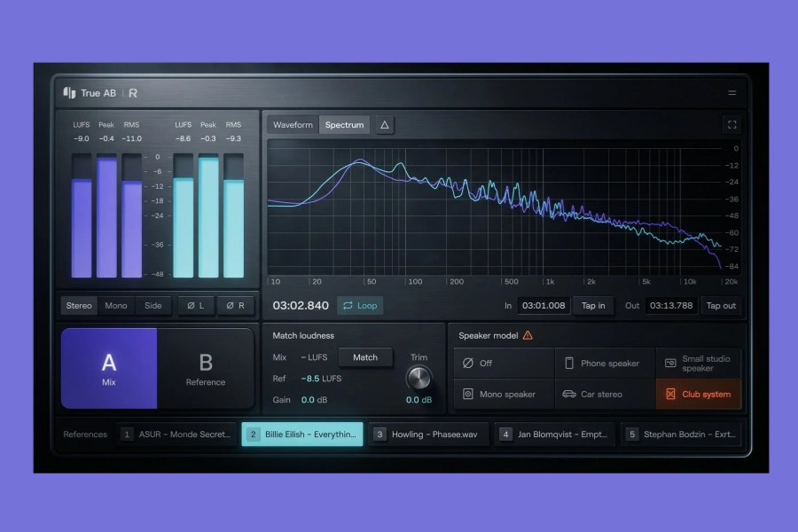
Task: Select the Small studio speaker model
Action: (x=699, y=363)
